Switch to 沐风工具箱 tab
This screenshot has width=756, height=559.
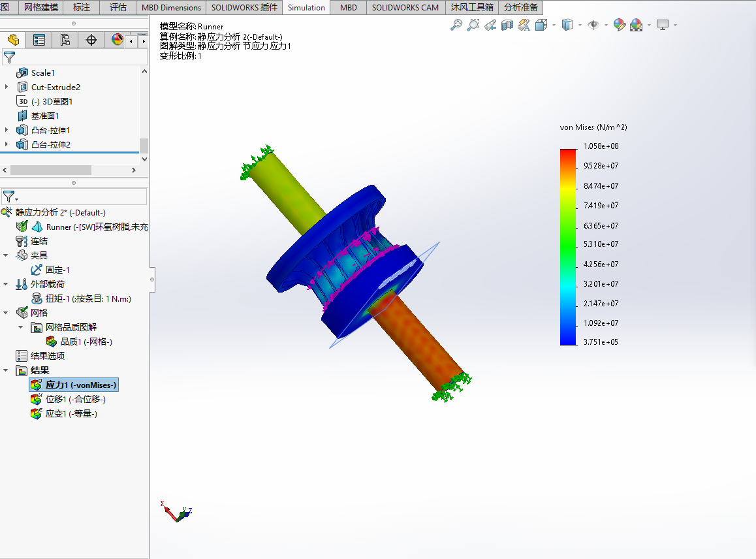(x=471, y=8)
